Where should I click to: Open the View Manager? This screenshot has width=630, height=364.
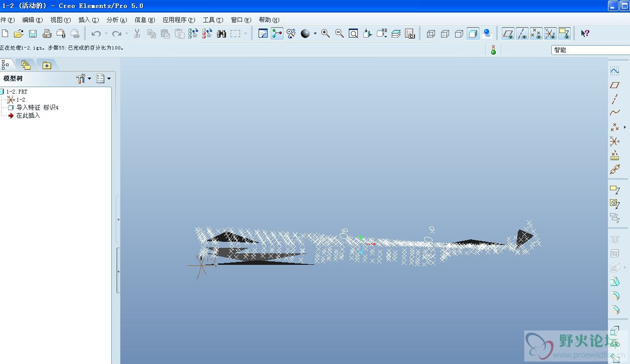coord(410,34)
